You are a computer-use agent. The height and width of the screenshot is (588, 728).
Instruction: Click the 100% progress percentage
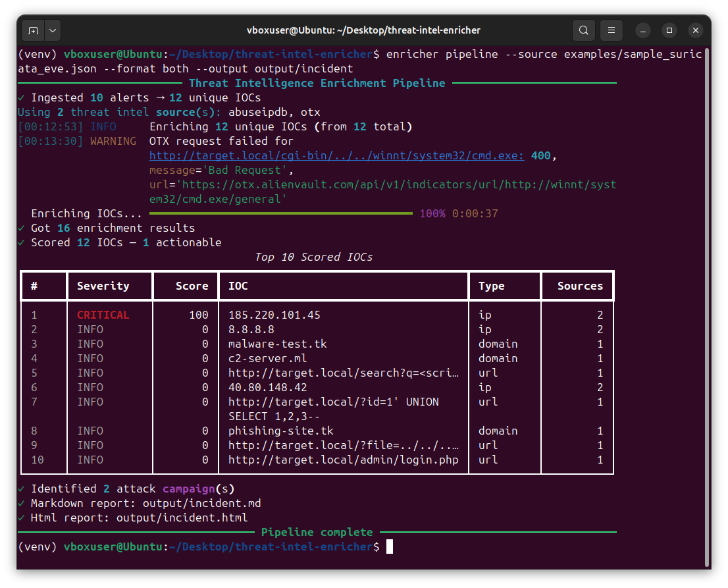(x=432, y=213)
